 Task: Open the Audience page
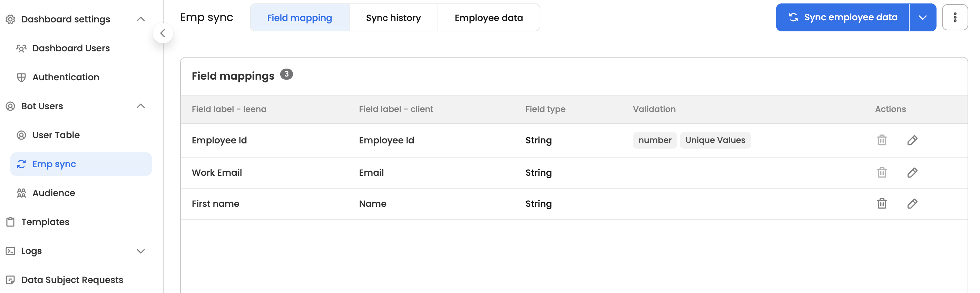coord(53,193)
